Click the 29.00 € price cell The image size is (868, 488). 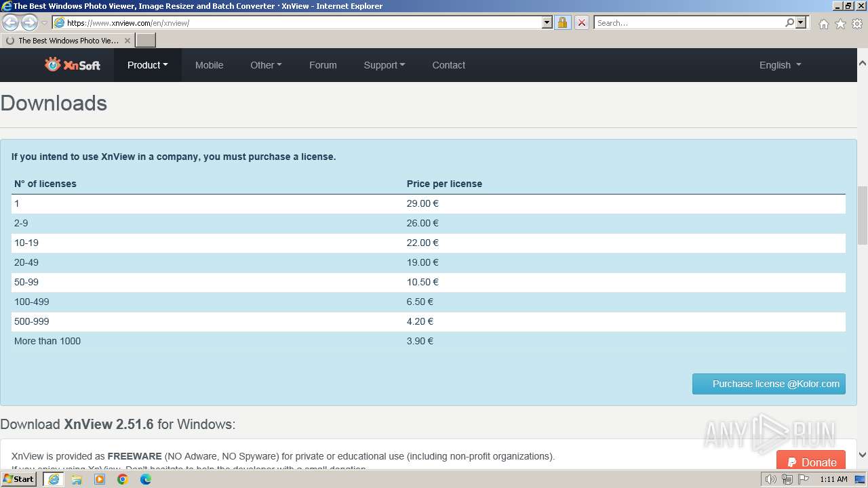(x=422, y=203)
